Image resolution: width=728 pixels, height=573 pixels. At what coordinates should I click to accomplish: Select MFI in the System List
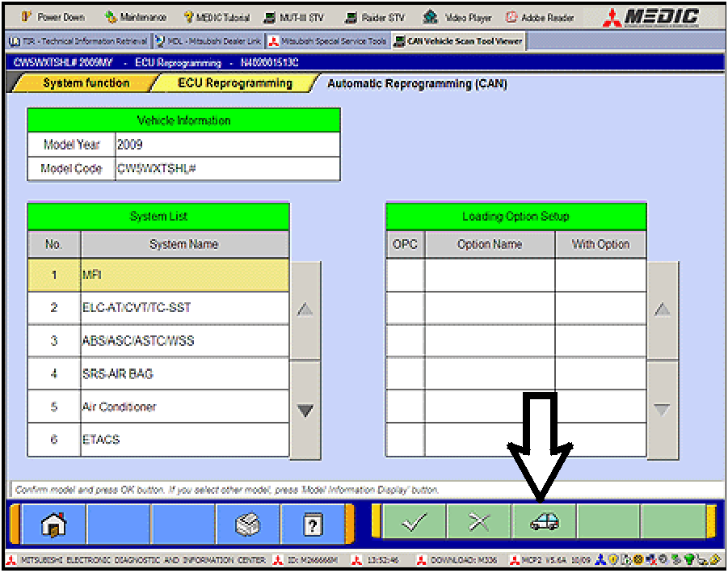tap(184, 275)
